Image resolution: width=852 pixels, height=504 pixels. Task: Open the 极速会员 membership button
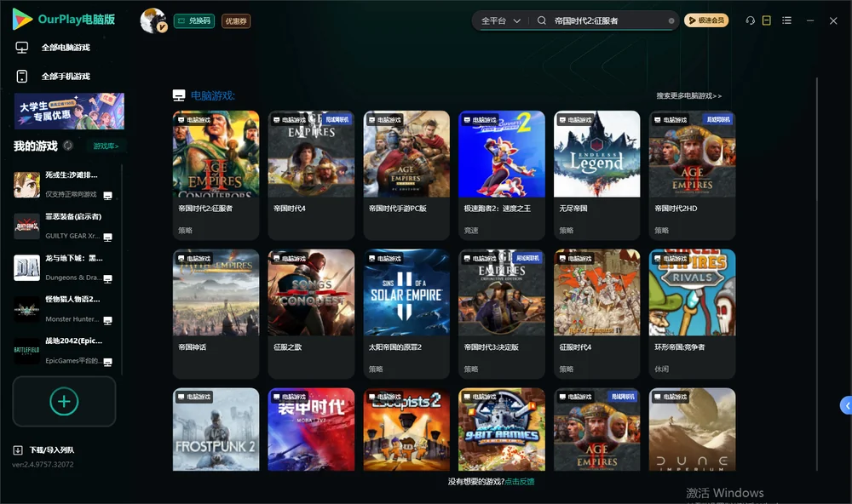click(x=706, y=20)
